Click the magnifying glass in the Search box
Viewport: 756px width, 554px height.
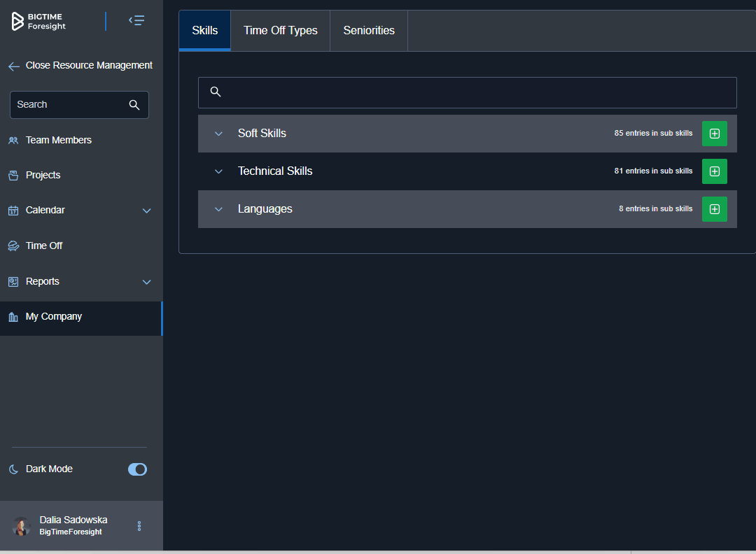pyautogui.click(x=134, y=105)
